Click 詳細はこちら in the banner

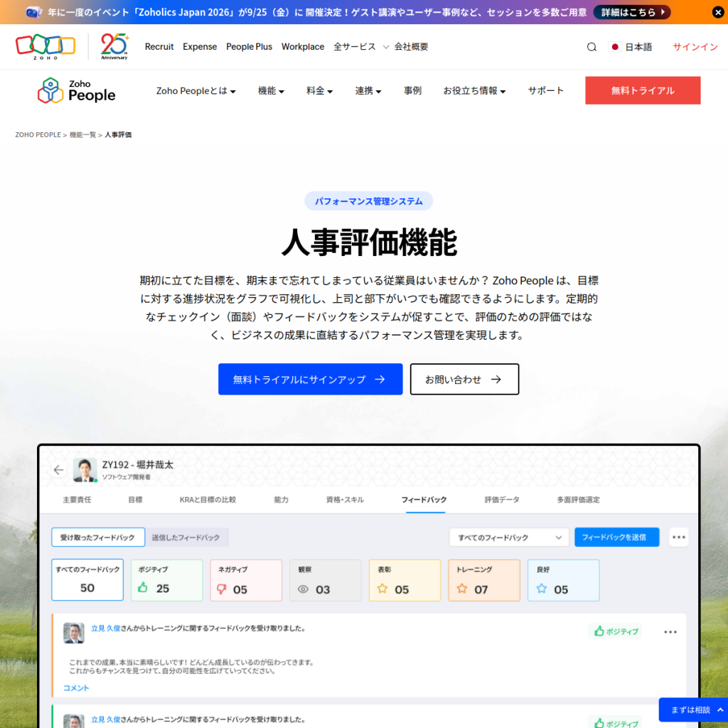click(x=631, y=12)
